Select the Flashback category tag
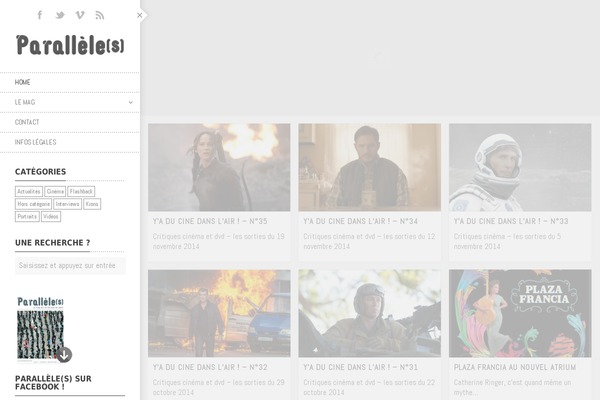The image size is (600, 400). click(x=81, y=191)
